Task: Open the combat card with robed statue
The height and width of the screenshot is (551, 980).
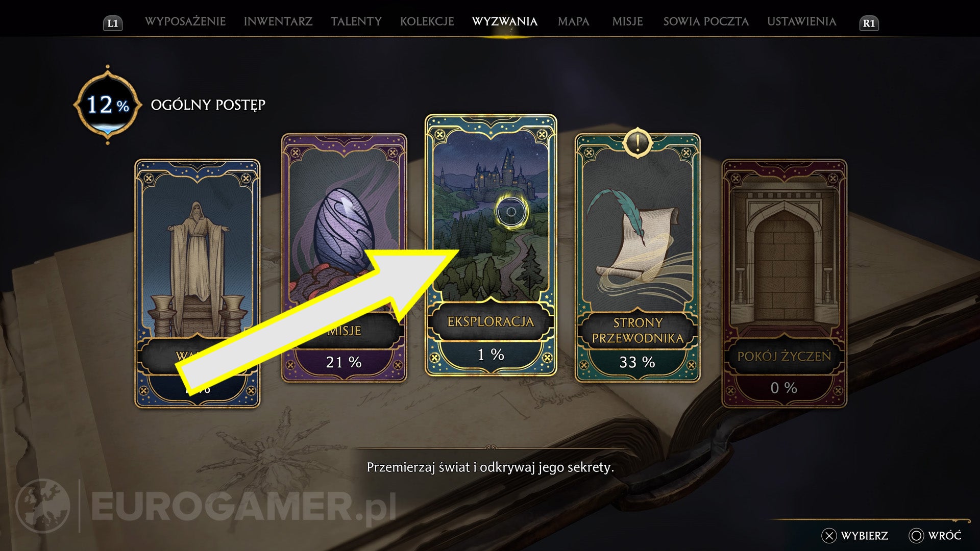Action: [197, 284]
